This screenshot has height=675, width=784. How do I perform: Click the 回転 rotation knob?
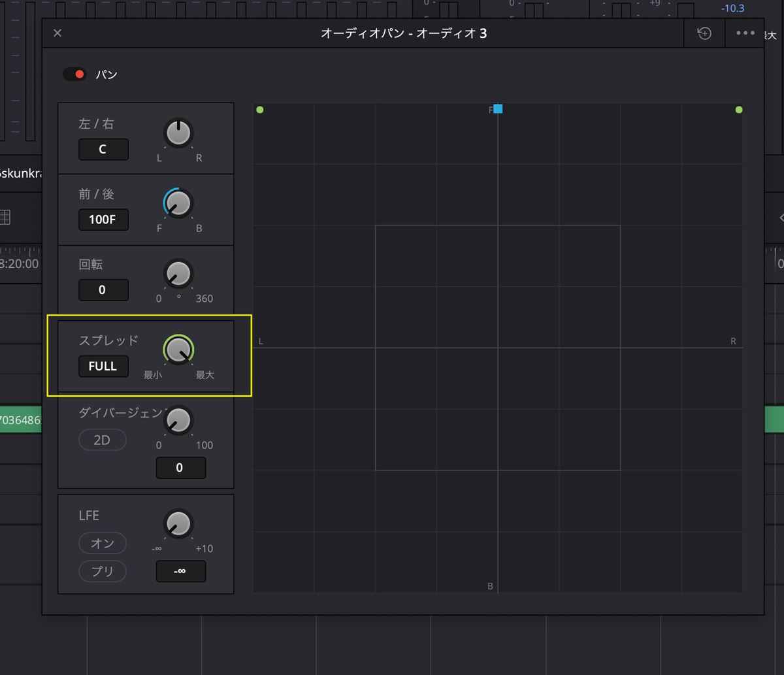tap(178, 274)
